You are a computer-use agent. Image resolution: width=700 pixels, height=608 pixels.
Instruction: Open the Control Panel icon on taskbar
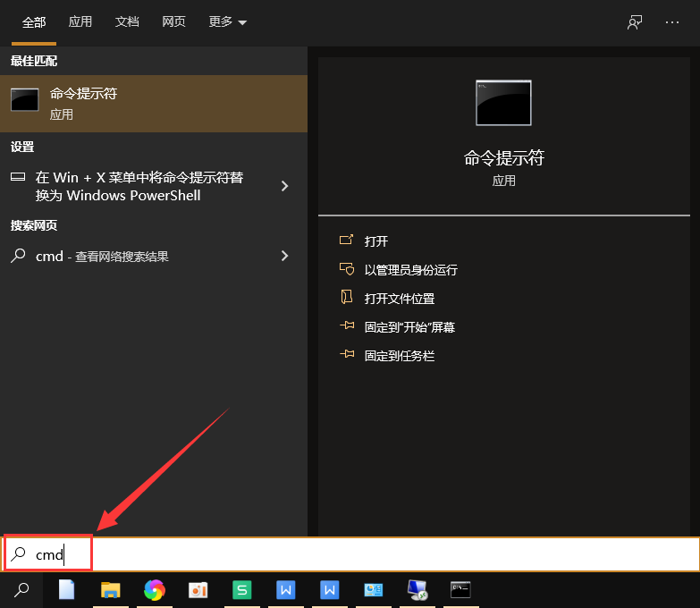click(x=373, y=590)
